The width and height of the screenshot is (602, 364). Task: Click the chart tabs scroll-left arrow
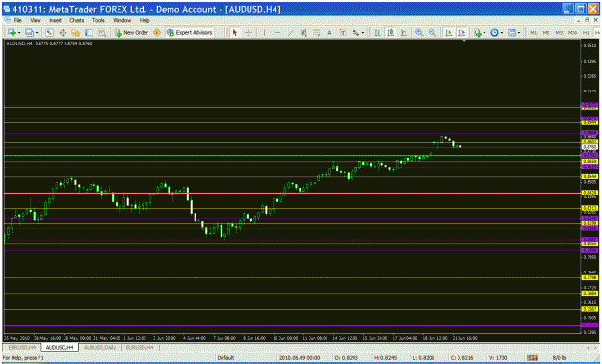(589, 347)
